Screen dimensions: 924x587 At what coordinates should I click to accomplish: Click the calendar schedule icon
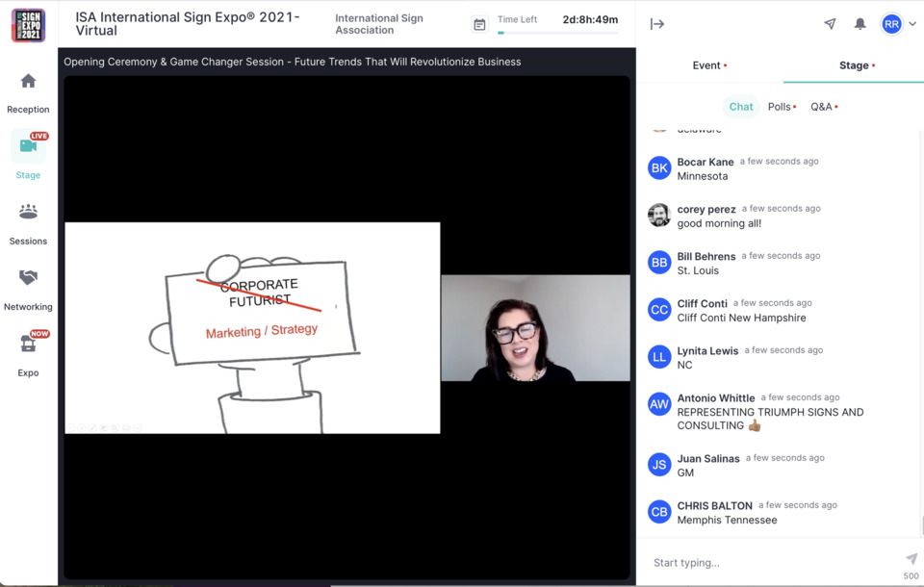[479, 24]
